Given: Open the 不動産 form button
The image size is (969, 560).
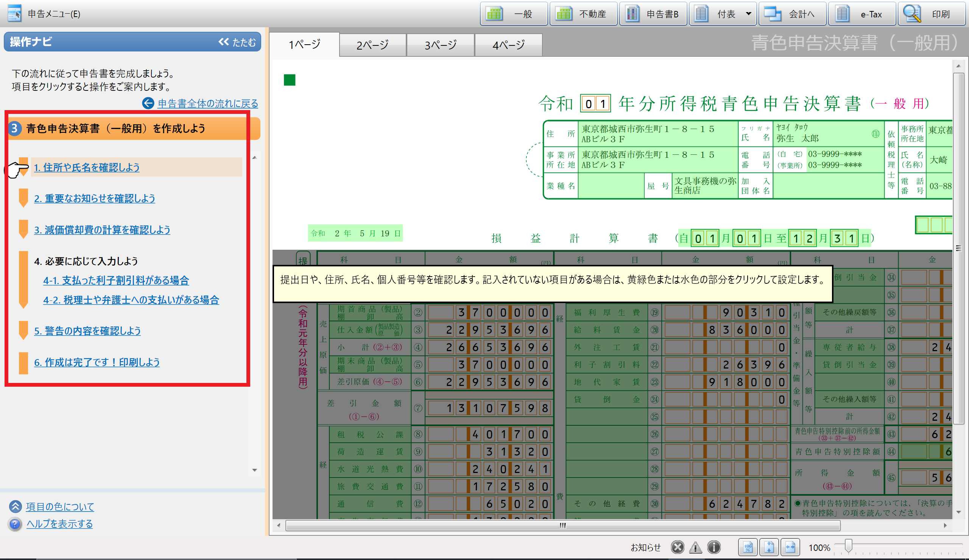Looking at the screenshot, I should 583,14.
